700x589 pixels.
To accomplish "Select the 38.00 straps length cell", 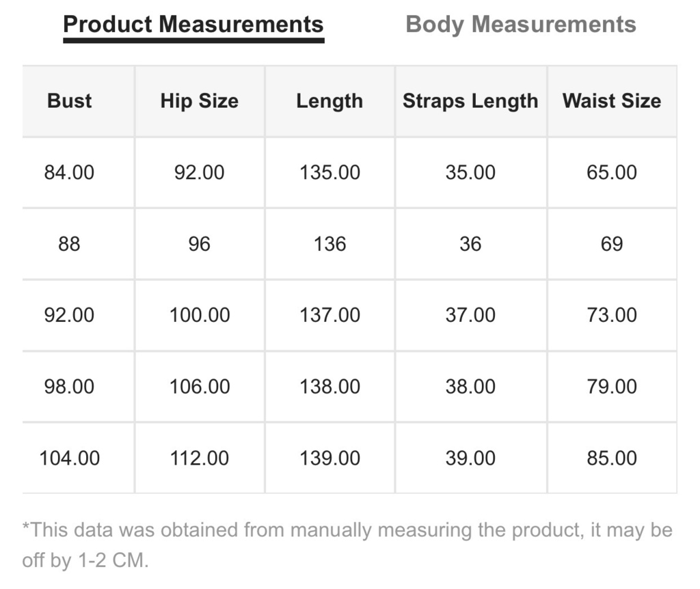I will coord(470,387).
